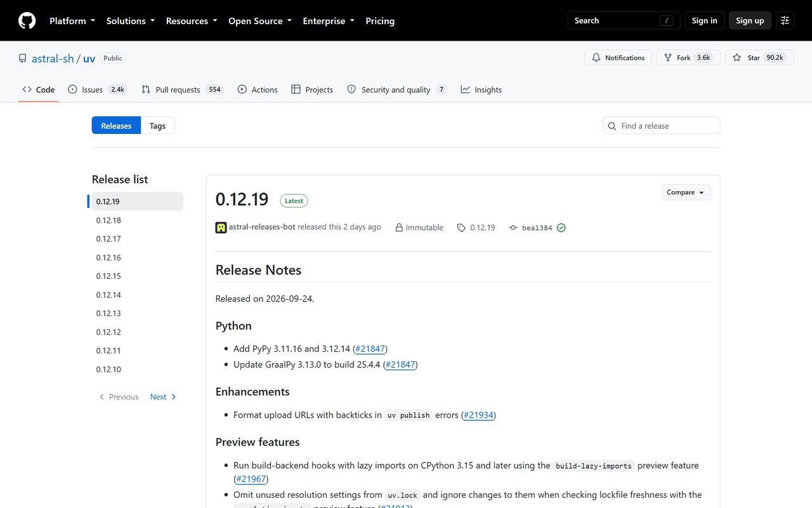The image size is (812, 508).
Task: Open astral-releases-bot profile link
Action: 262,227
